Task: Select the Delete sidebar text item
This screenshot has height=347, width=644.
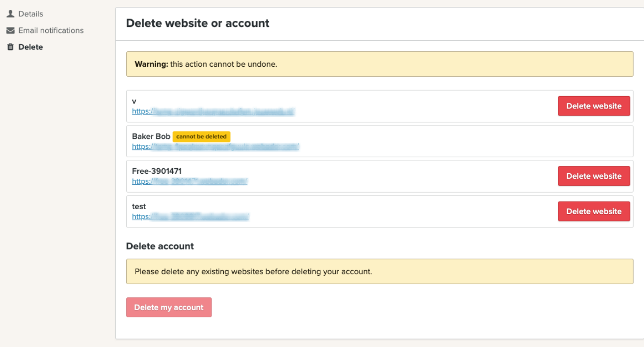Action: click(x=31, y=47)
